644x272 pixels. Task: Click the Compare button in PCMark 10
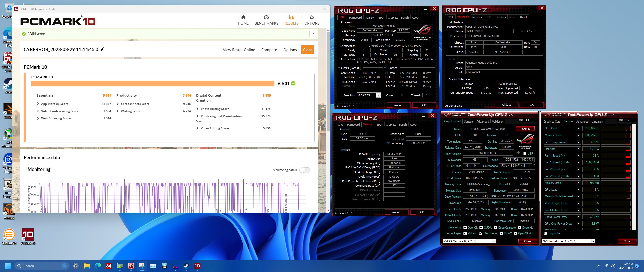[269, 50]
